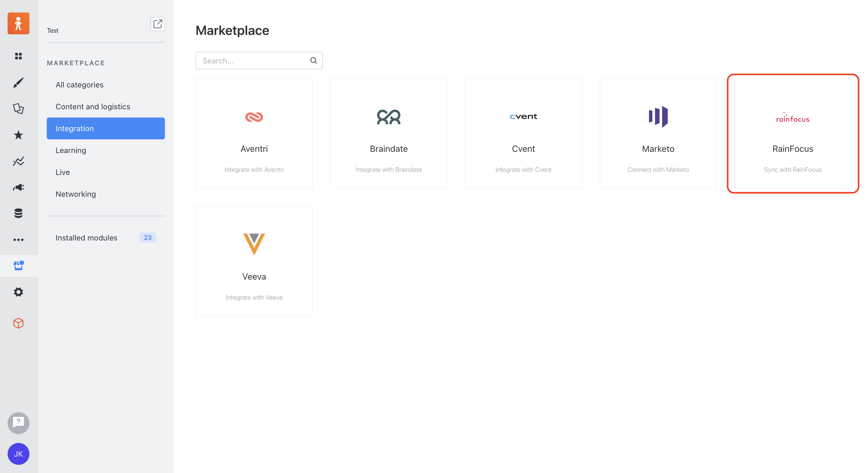Select the Live category
The height and width of the screenshot is (473, 868).
click(x=105, y=172)
